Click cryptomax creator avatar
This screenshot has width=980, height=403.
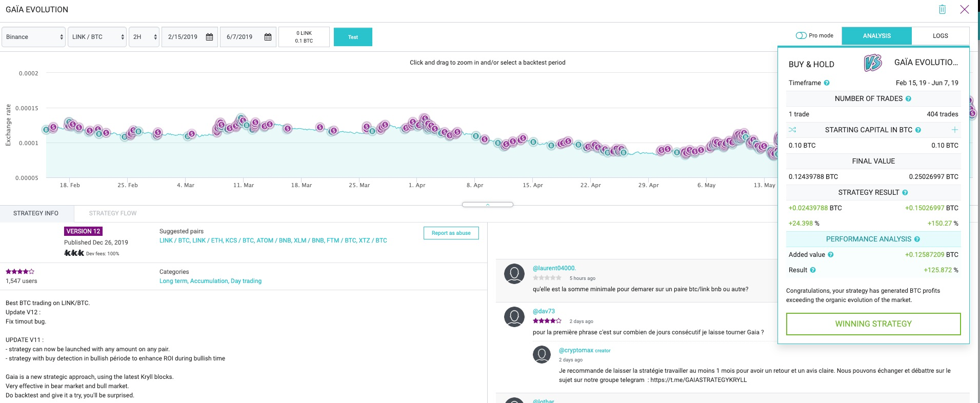[542, 354]
